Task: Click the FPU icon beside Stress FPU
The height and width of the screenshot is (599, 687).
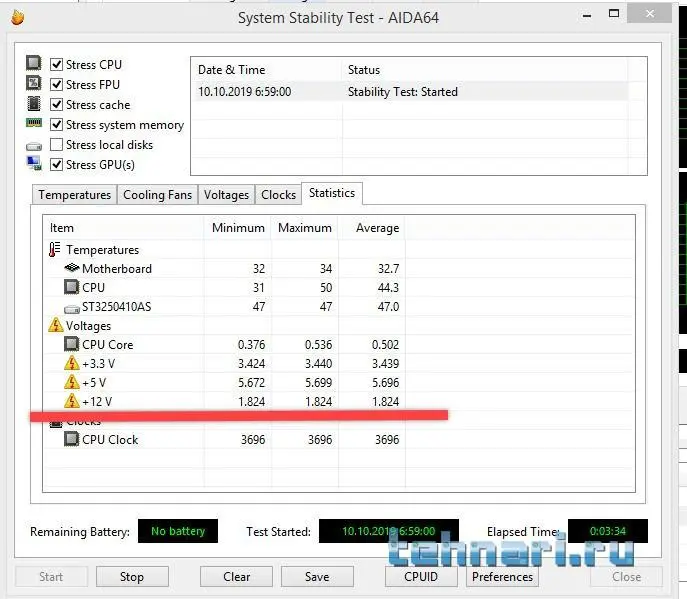Action: pyautogui.click(x=34, y=83)
